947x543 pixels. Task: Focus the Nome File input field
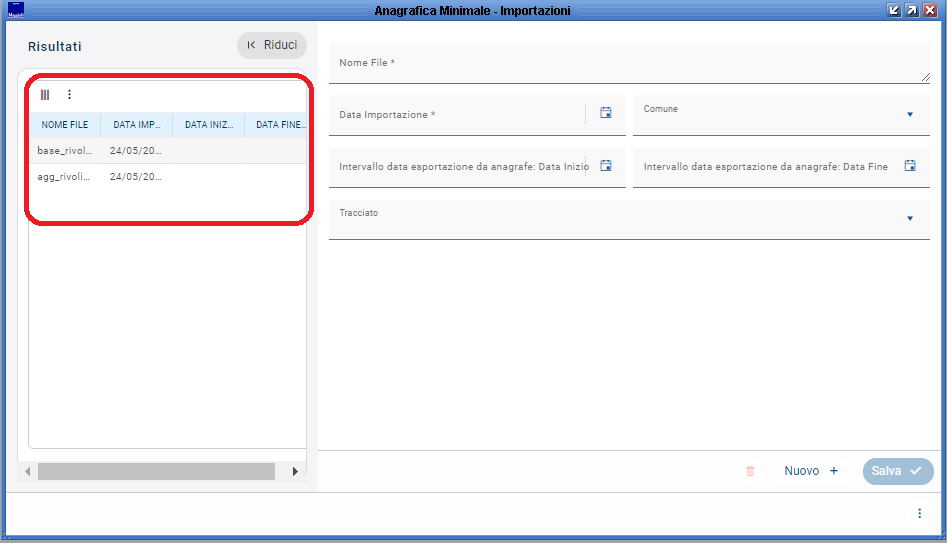pyautogui.click(x=629, y=63)
